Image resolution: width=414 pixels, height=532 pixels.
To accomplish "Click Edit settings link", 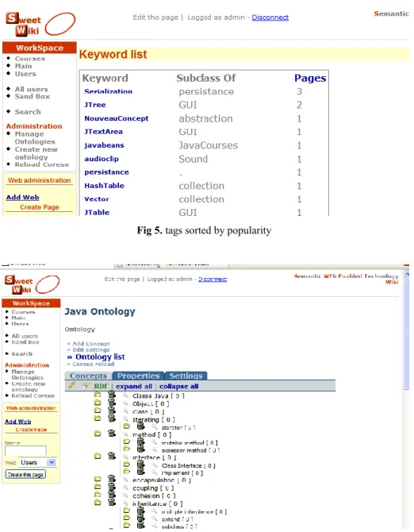I will point(91,350).
